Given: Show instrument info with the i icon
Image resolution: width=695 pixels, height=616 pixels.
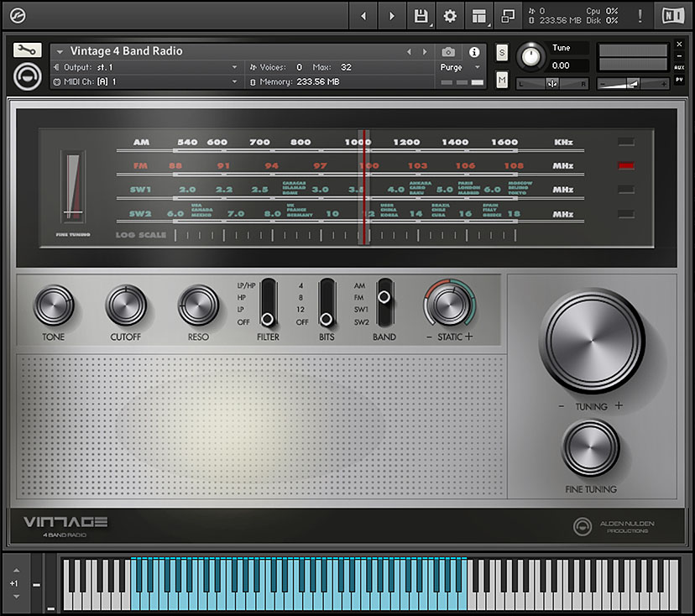Looking at the screenshot, I should click(474, 52).
